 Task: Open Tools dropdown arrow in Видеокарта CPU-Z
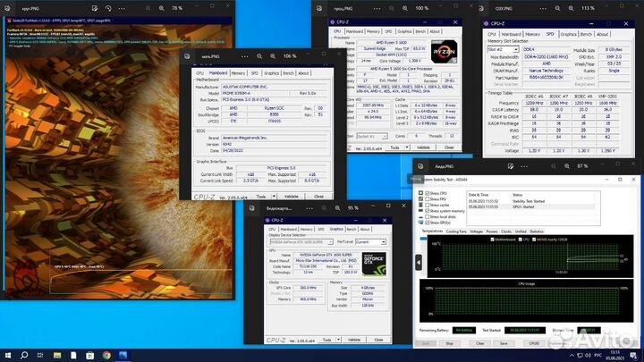[x=338, y=340]
